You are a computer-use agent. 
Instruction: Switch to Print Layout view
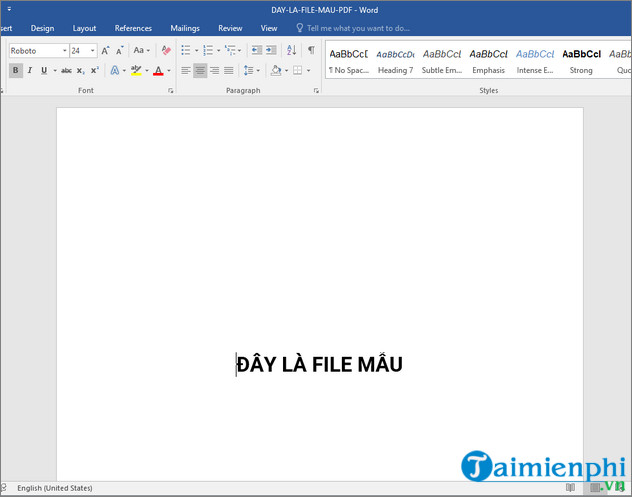click(x=595, y=488)
